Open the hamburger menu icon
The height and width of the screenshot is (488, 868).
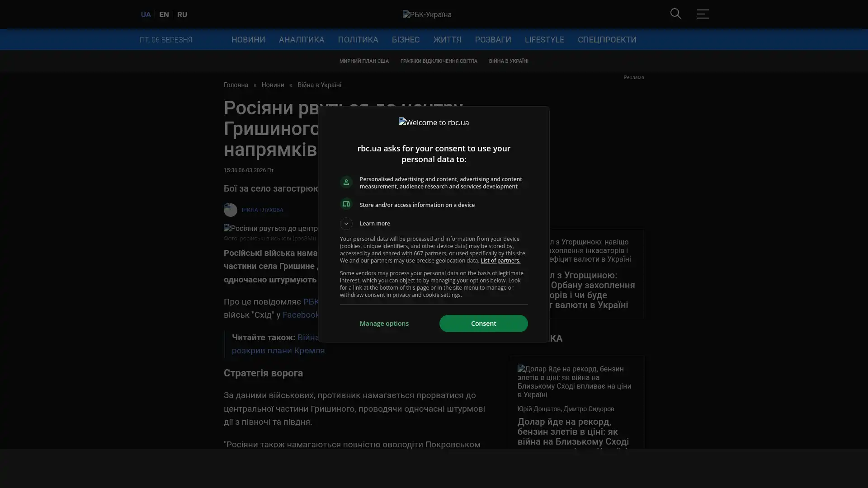pos(703,14)
